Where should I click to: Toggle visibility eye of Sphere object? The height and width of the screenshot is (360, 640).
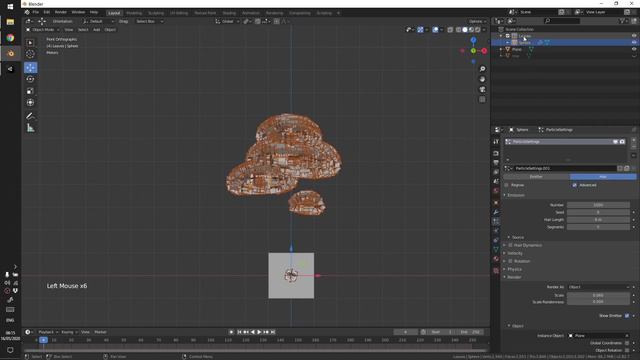click(x=634, y=42)
